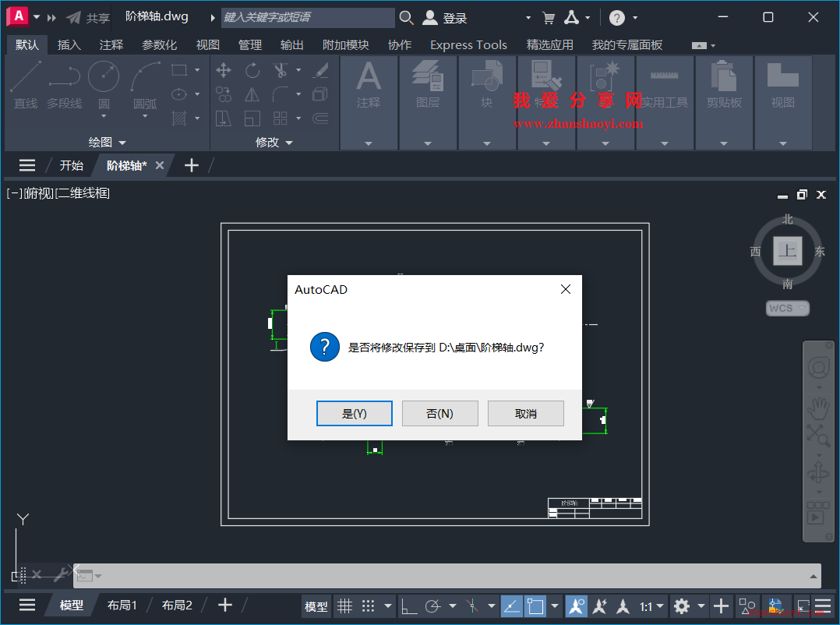Toggle the grid display in the status bar
Screen dimensions: 840x625
click(344, 606)
